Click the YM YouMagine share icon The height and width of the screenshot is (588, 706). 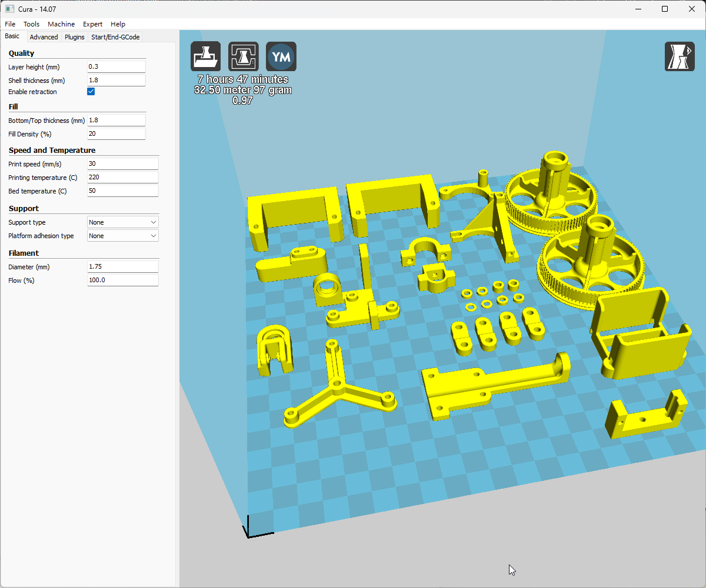pyautogui.click(x=281, y=56)
